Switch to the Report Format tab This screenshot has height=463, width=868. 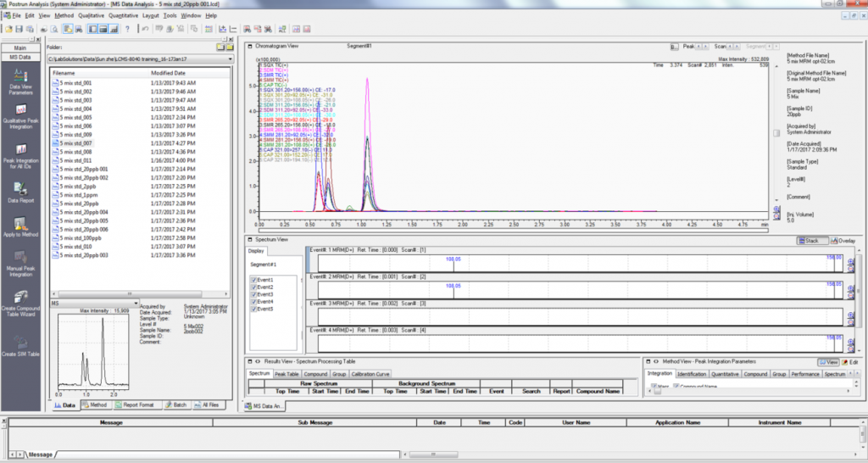[x=140, y=405]
